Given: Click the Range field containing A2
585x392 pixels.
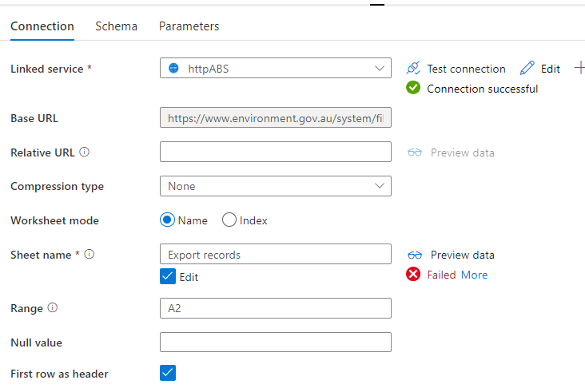Looking at the screenshot, I should 276,308.
